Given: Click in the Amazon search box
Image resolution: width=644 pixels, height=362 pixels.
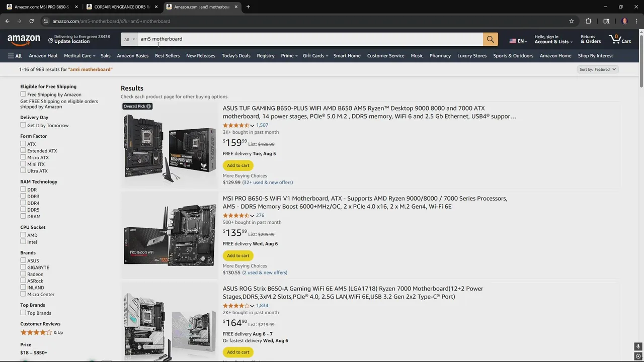Looking at the screenshot, I should click(x=310, y=39).
